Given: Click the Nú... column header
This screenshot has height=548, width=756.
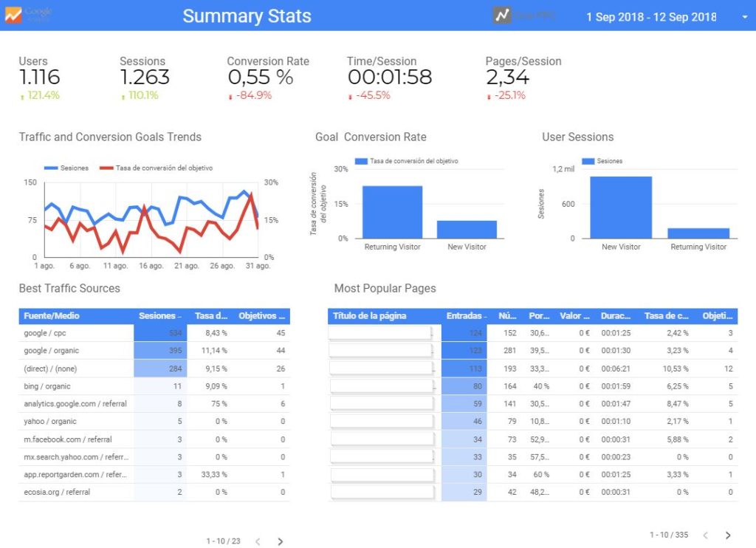Looking at the screenshot, I should (507, 316).
